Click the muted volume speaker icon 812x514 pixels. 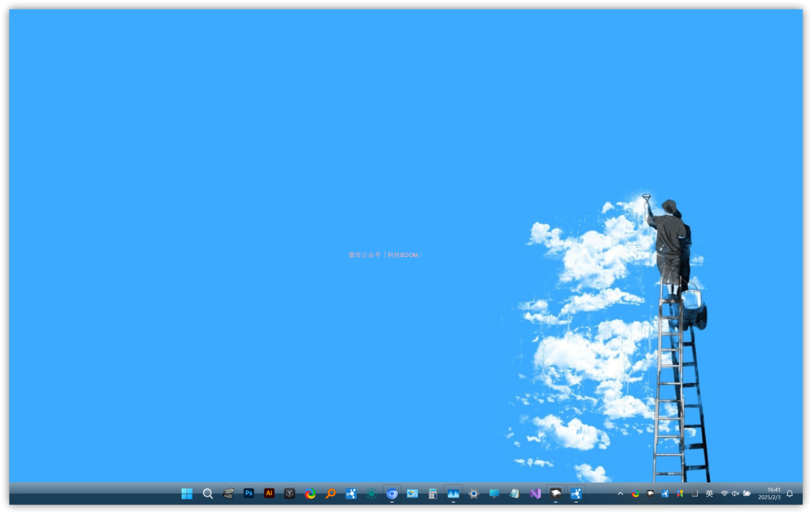[x=735, y=494]
